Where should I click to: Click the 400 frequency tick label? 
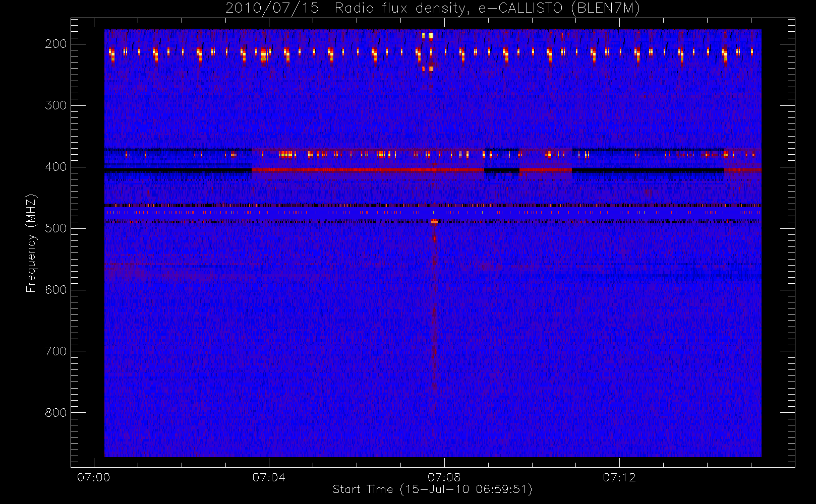[56, 167]
